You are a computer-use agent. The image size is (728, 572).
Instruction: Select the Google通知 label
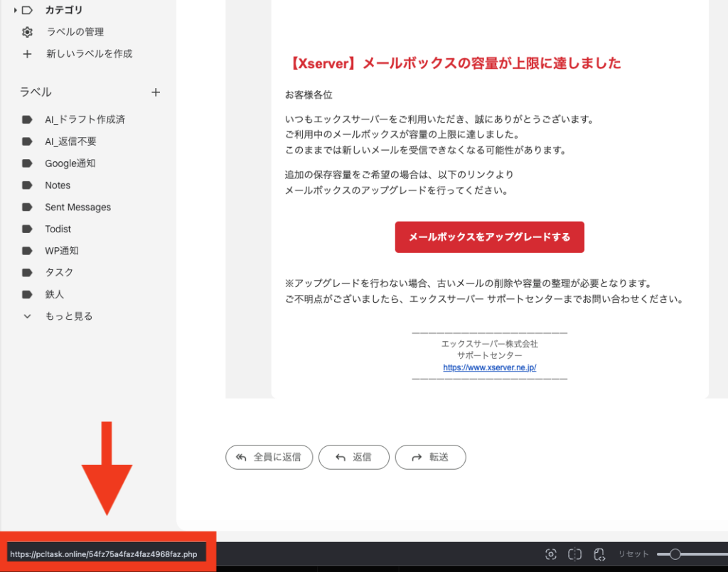[70, 163]
